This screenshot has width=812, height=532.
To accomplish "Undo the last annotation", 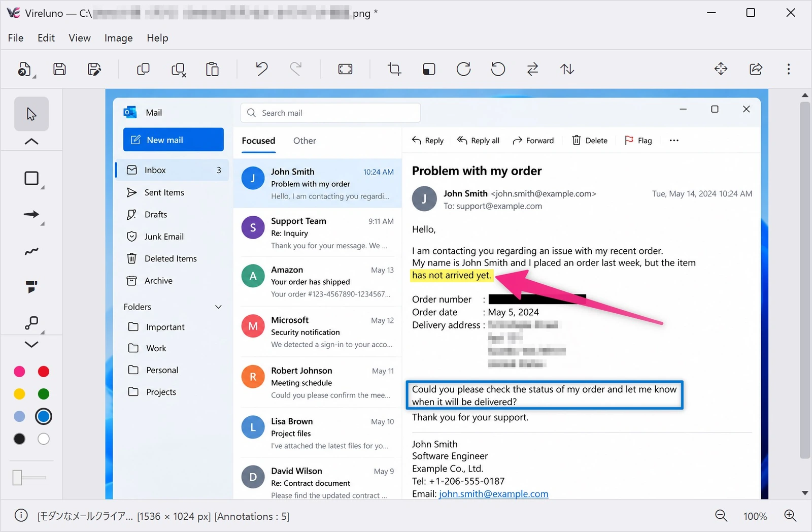I will pos(262,69).
